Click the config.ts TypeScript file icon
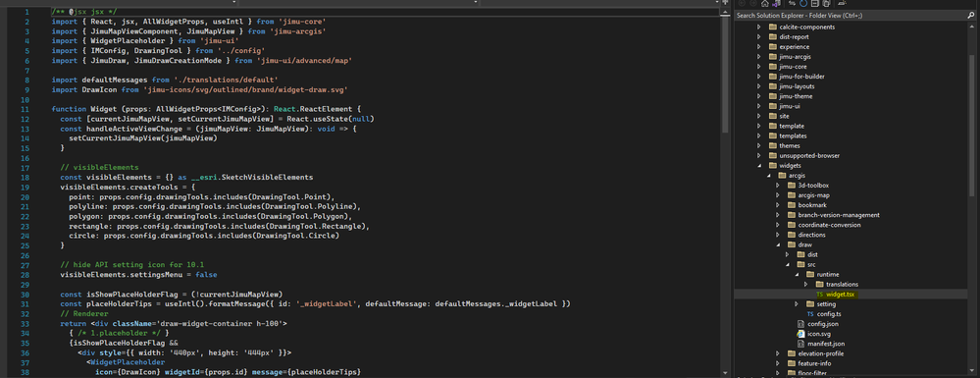Image resolution: width=980 pixels, height=378 pixels. (810, 314)
